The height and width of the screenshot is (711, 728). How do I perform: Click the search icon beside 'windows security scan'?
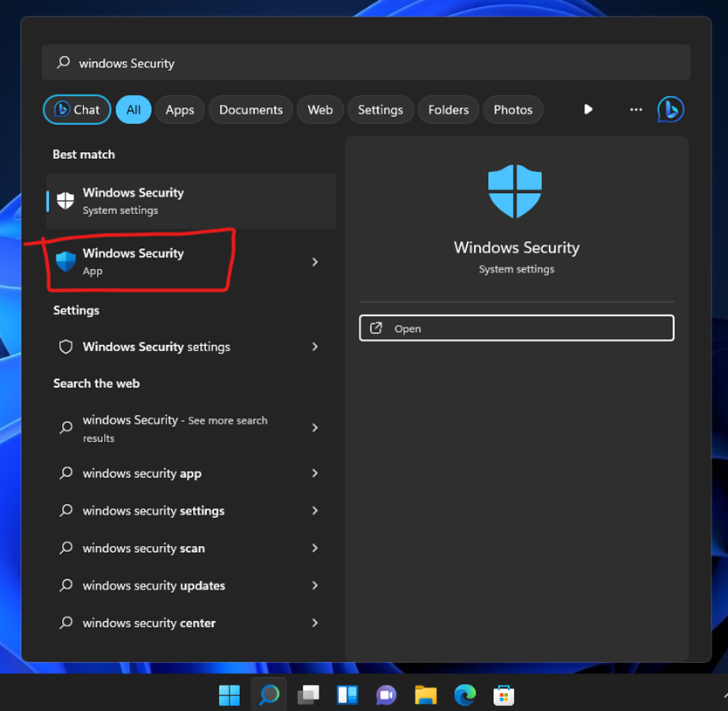66,548
